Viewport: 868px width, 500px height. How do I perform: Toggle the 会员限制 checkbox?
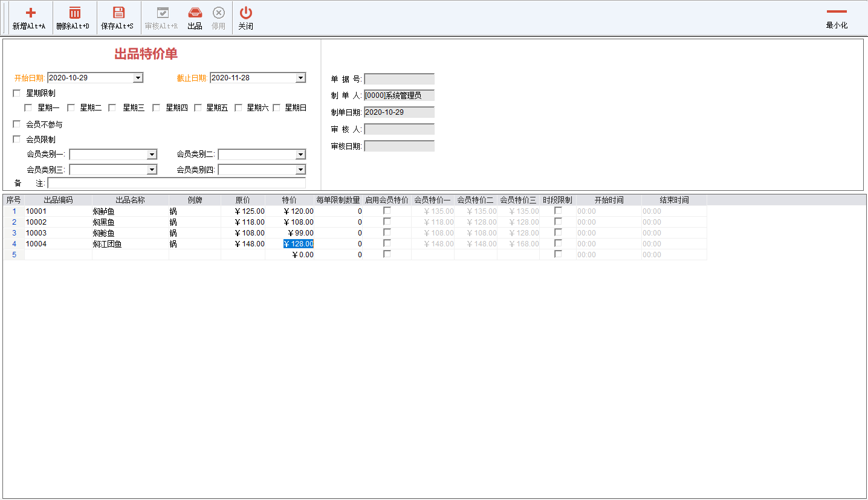[16, 139]
